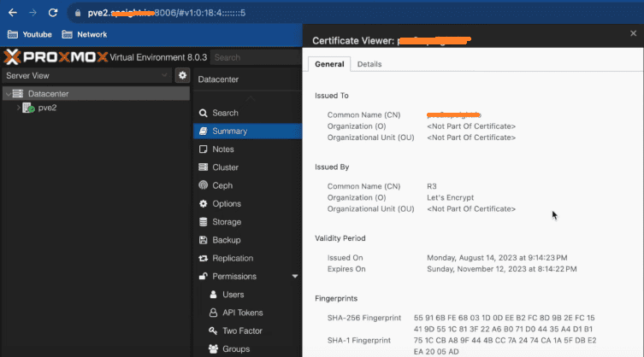This screenshot has height=357, width=644.
Task: Click the SHA-256 Fingerprint label
Action: pyautogui.click(x=363, y=318)
